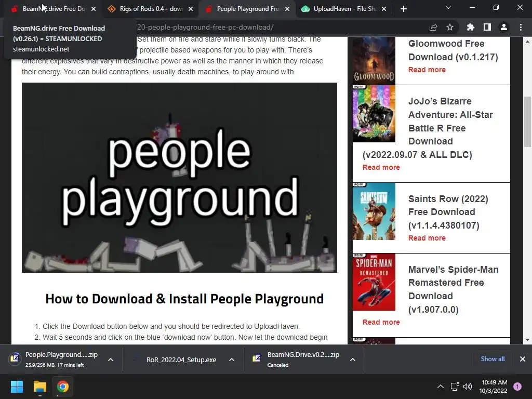Open the Extensions puzzle icon

pyautogui.click(x=470, y=27)
